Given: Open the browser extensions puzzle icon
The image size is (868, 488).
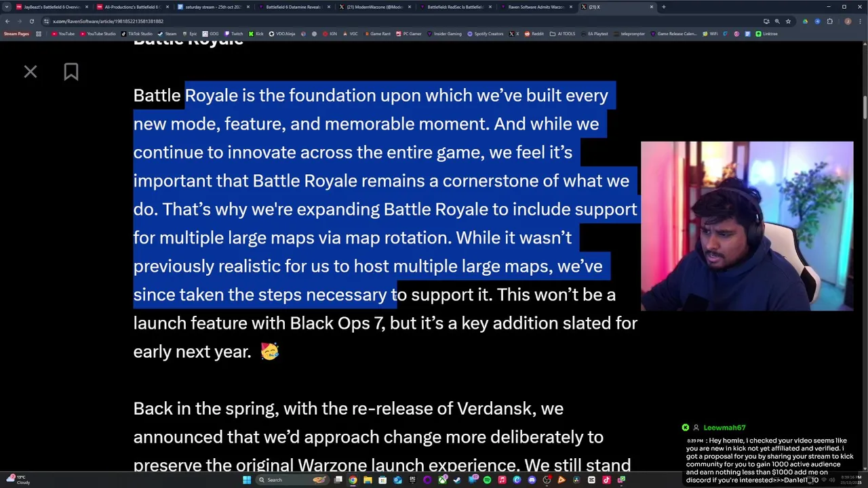Looking at the screenshot, I should pyautogui.click(x=829, y=21).
